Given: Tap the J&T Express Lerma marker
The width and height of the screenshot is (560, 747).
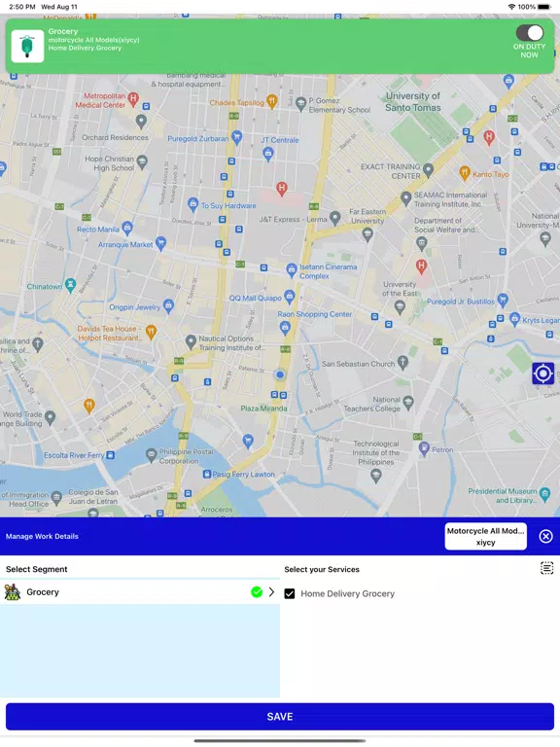Looking at the screenshot, I should point(335,218).
